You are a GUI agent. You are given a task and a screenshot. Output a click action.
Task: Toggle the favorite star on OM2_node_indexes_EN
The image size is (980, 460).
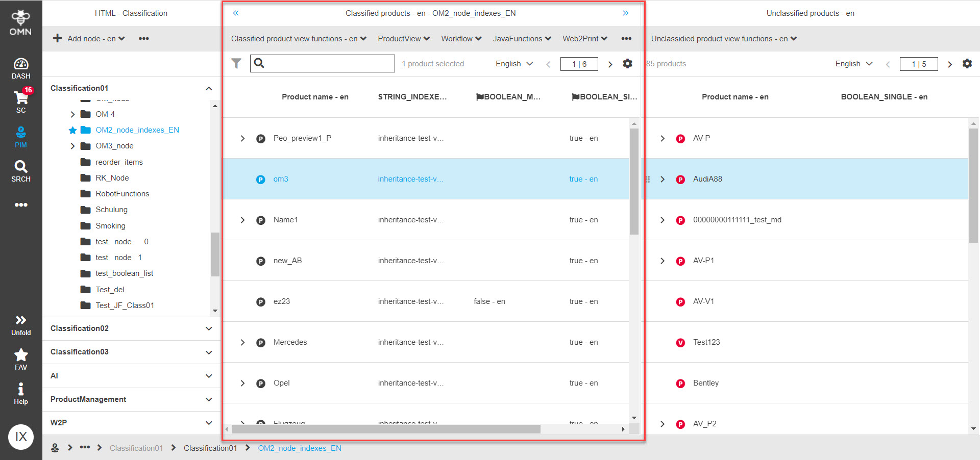click(x=72, y=130)
